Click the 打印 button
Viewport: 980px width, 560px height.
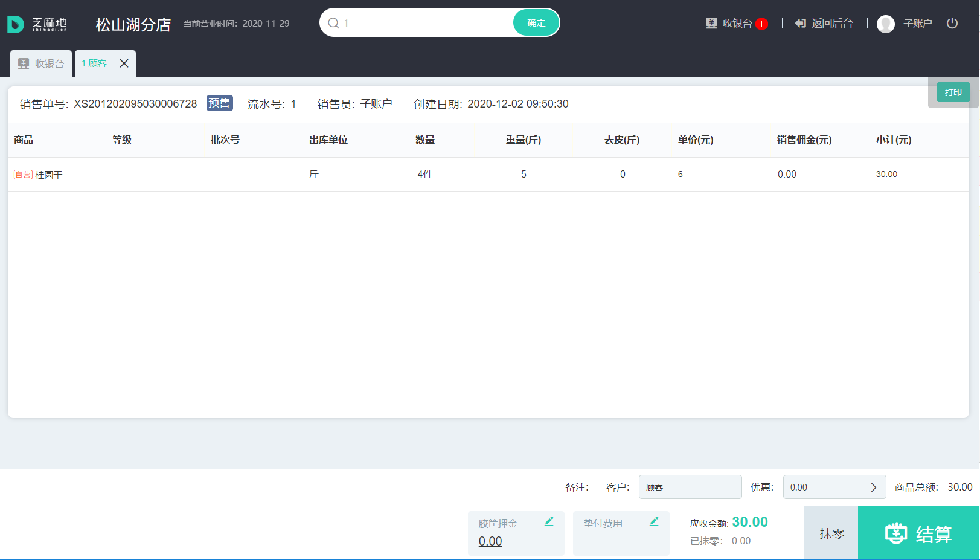pos(953,92)
